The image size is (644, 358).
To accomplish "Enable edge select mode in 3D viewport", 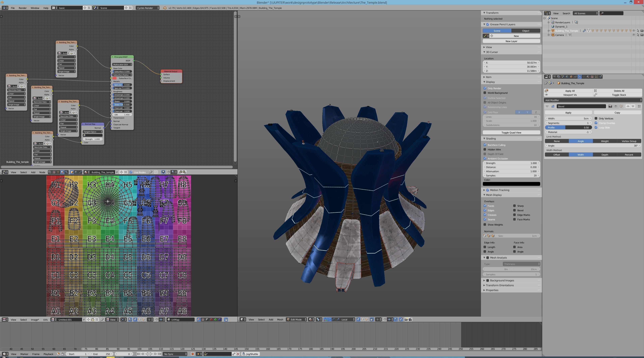I will point(362,319).
